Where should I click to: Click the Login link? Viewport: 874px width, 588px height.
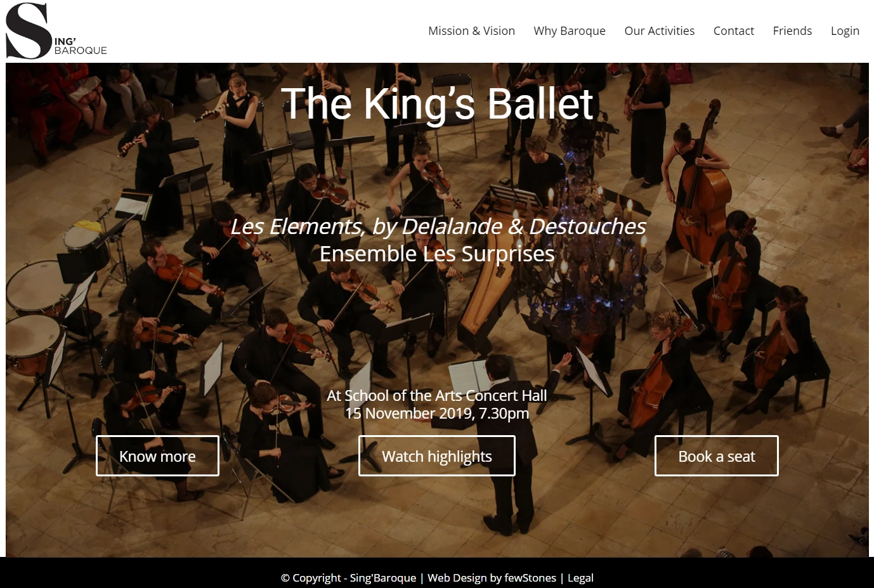pos(845,30)
